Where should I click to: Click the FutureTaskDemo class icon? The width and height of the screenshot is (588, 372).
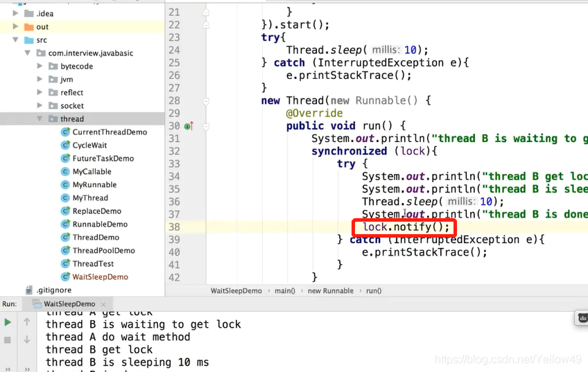pos(65,158)
